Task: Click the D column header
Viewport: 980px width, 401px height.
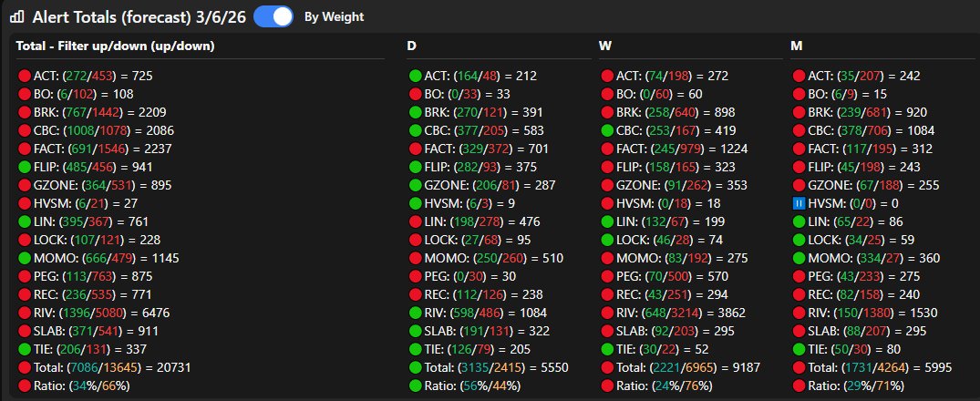Action: pos(412,46)
